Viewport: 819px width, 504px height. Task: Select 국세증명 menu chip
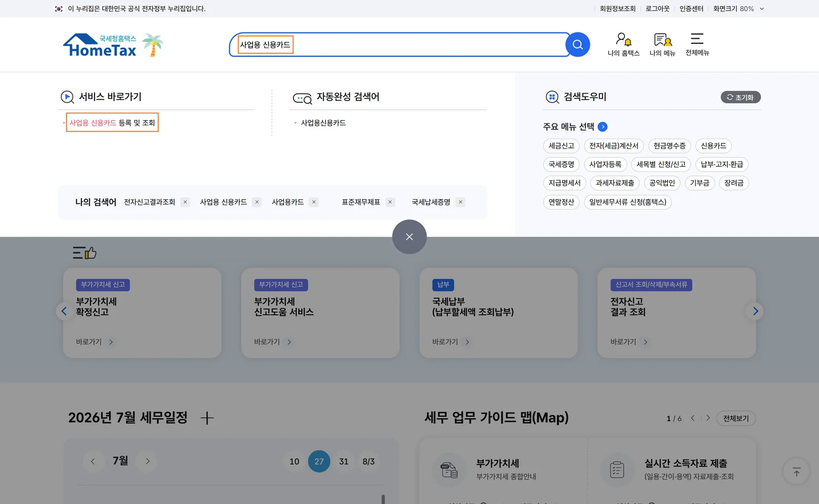(562, 164)
